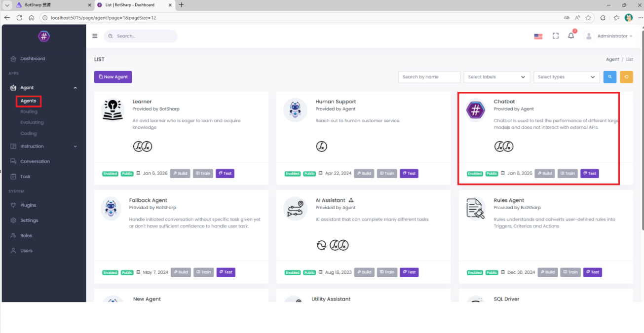Screen dimensions: 644x333
Task: Click the hamburger menu icon beside search
Action: (x=95, y=36)
